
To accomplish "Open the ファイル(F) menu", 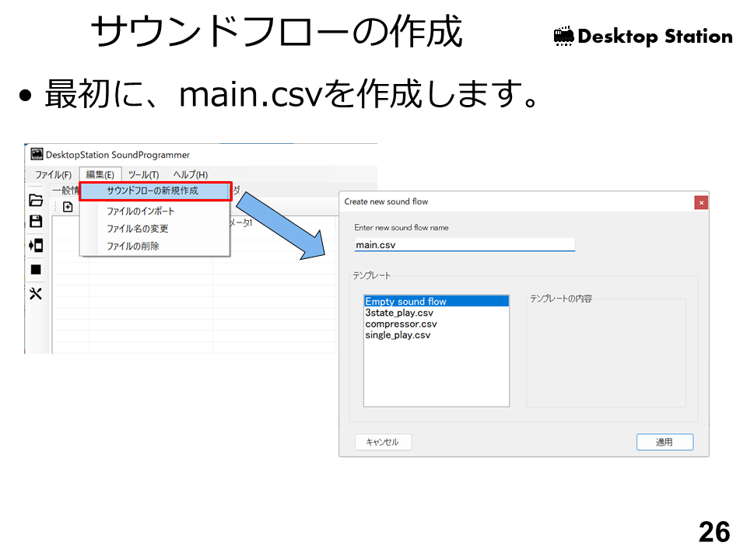I will [x=53, y=175].
